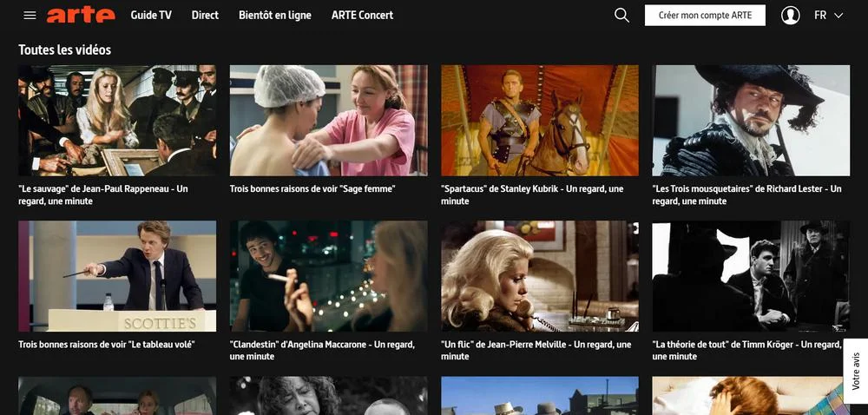868x415 pixels.
Task: Click the ARTE logo
Action: [81, 15]
